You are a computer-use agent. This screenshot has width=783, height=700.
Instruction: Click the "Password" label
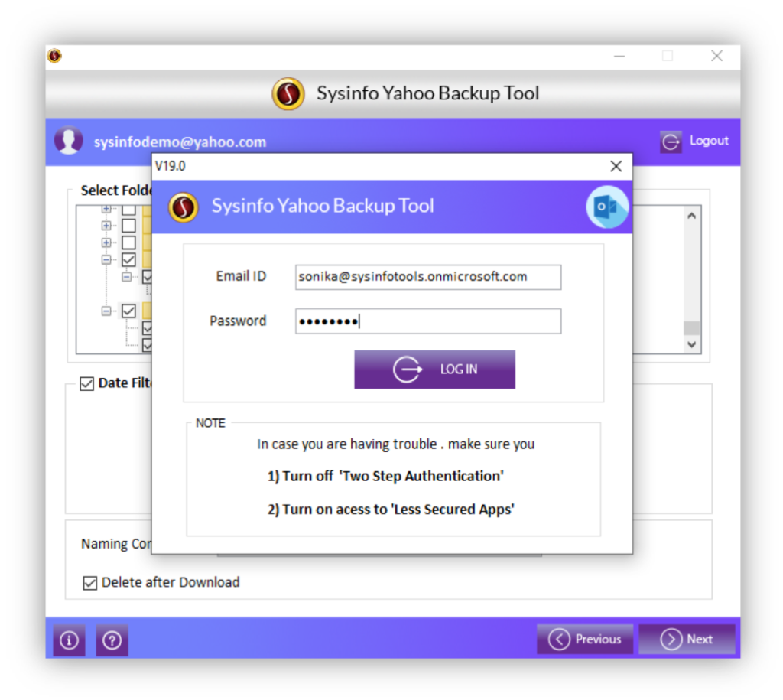(x=238, y=321)
